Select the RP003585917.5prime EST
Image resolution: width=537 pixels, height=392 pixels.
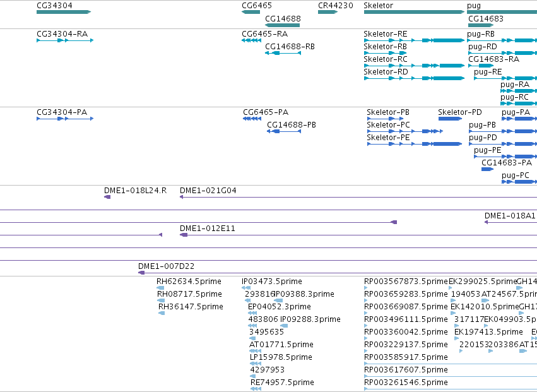click(451, 364)
